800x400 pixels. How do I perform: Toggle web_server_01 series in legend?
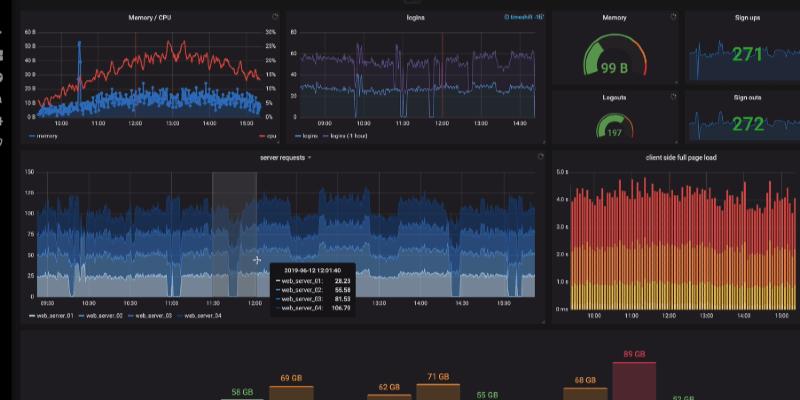[55, 315]
